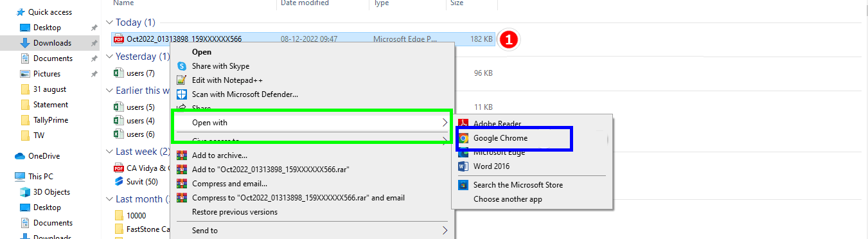Click the Skype icon in context menu
The width and height of the screenshot is (868, 239).
coord(181,66)
